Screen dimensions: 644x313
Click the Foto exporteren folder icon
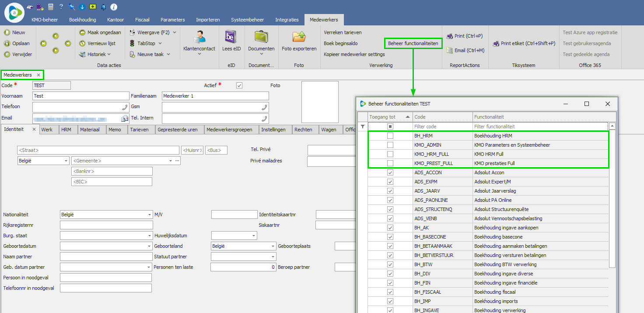click(299, 37)
